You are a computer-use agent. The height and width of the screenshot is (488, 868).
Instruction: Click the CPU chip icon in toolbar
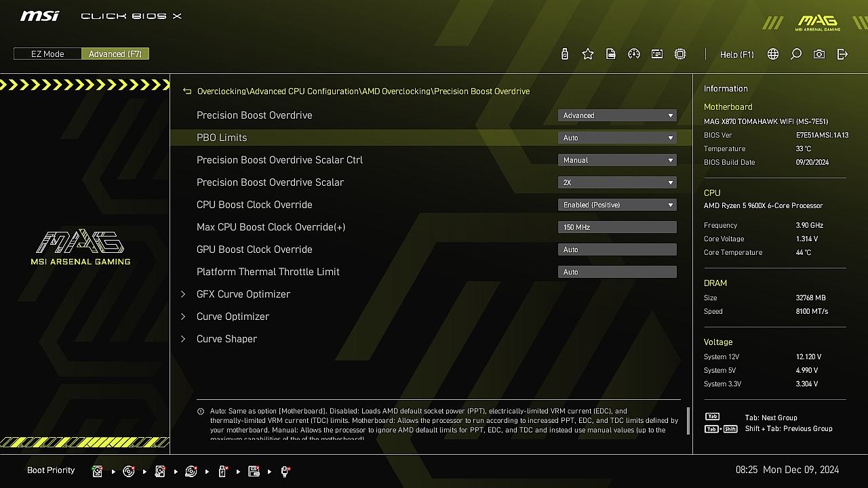680,54
